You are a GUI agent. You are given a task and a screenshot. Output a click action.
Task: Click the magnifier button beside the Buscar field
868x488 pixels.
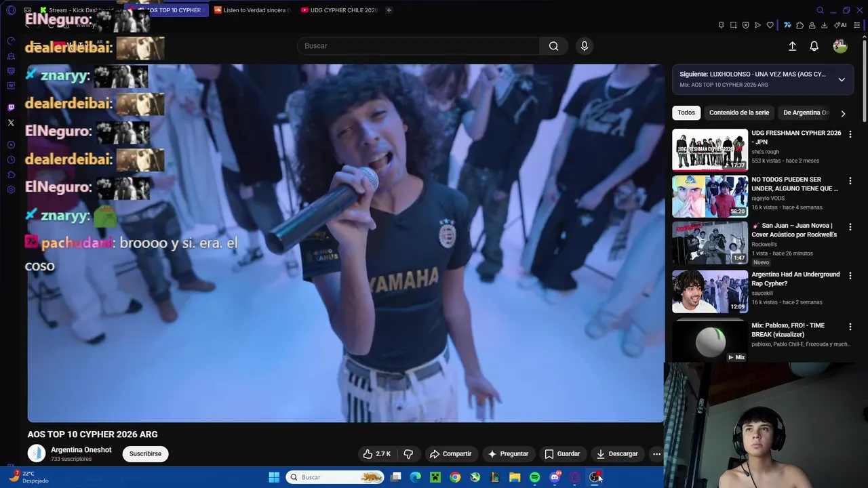(x=553, y=46)
